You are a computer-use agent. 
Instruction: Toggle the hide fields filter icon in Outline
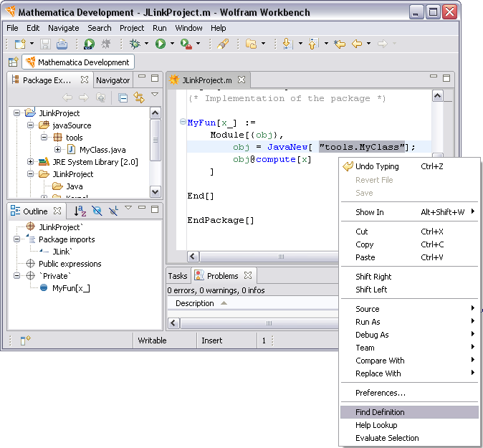97,211
